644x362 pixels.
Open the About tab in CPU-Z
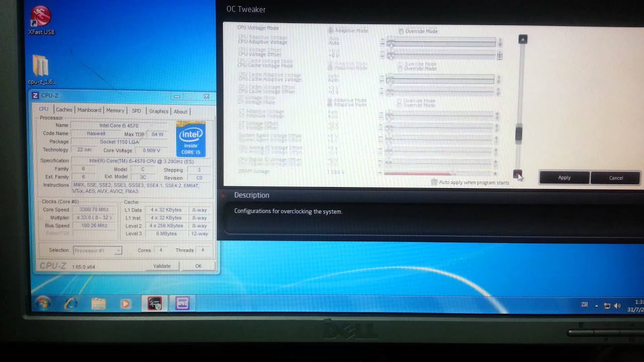click(x=181, y=112)
